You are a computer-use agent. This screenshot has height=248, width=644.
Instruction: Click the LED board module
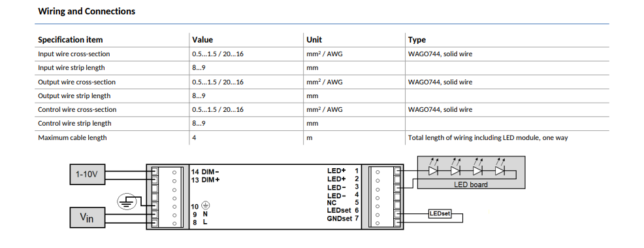(x=471, y=172)
